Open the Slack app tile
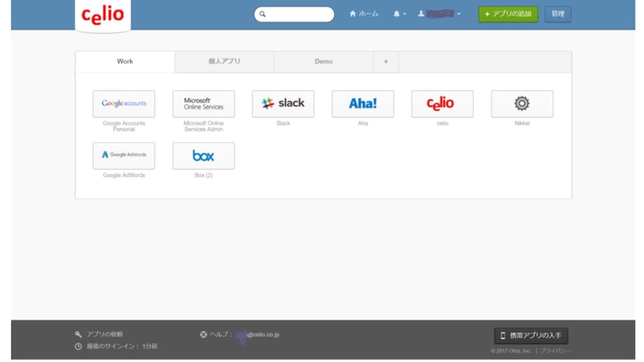Screen dimensions: 644x362 tap(283, 104)
